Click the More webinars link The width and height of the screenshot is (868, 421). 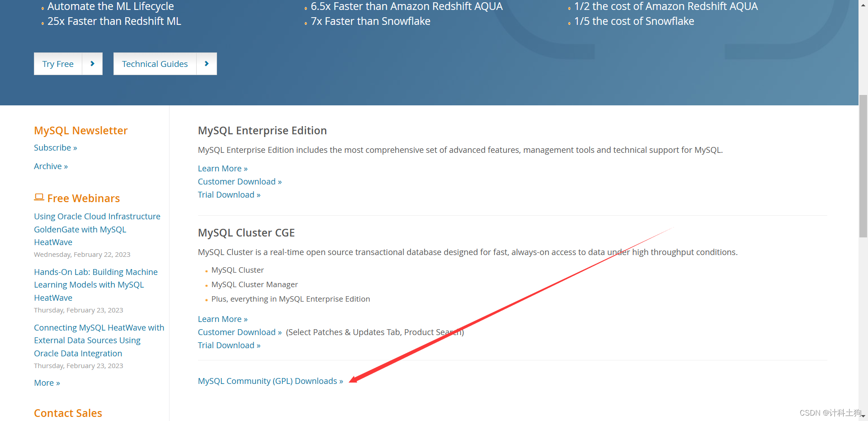click(47, 383)
